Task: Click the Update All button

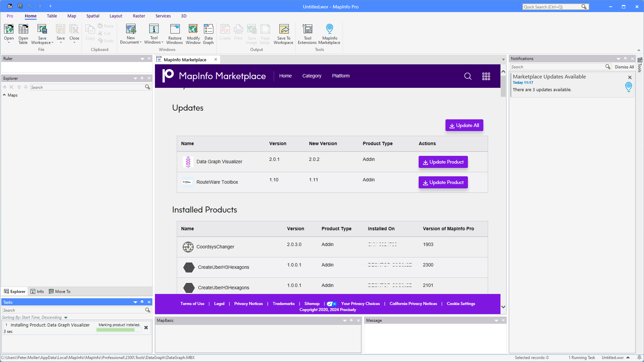Action: (x=464, y=125)
